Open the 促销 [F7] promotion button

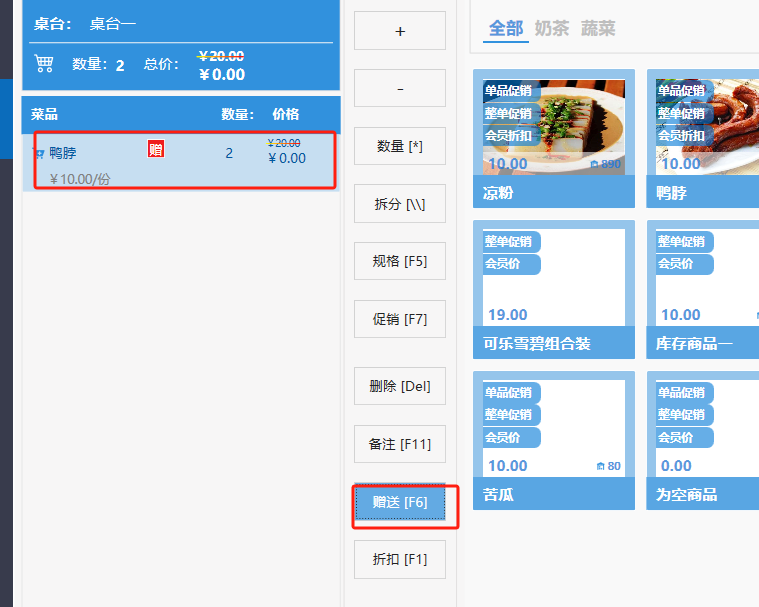click(x=400, y=319)
